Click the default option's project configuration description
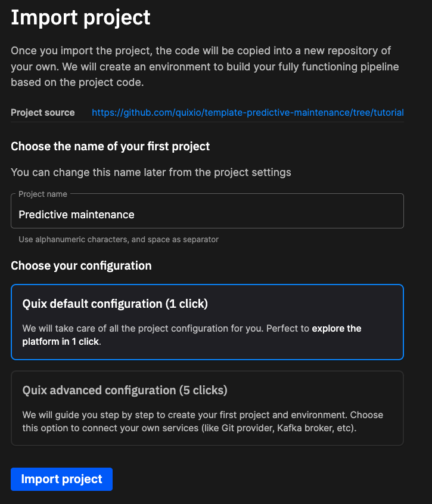The width and height of the screenshot is (432, 504). pyautogui.click(x=192, y=335)
